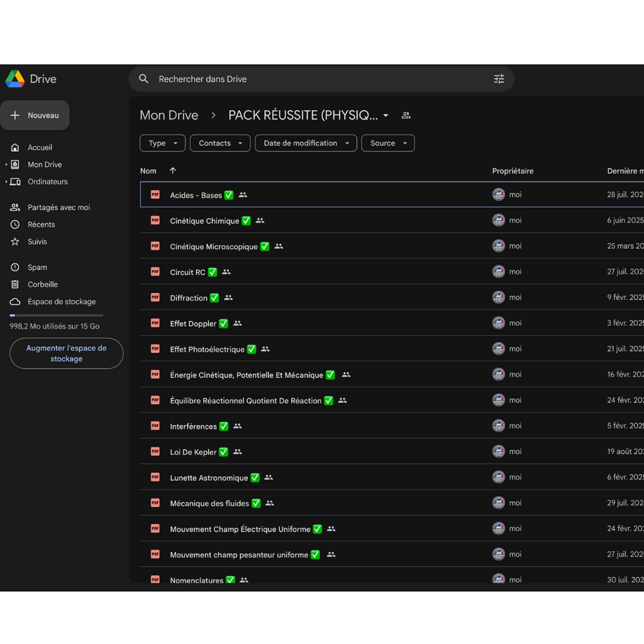644x644 pixels.
Task: Click the Google Drive logo icon
Action: 15,79
